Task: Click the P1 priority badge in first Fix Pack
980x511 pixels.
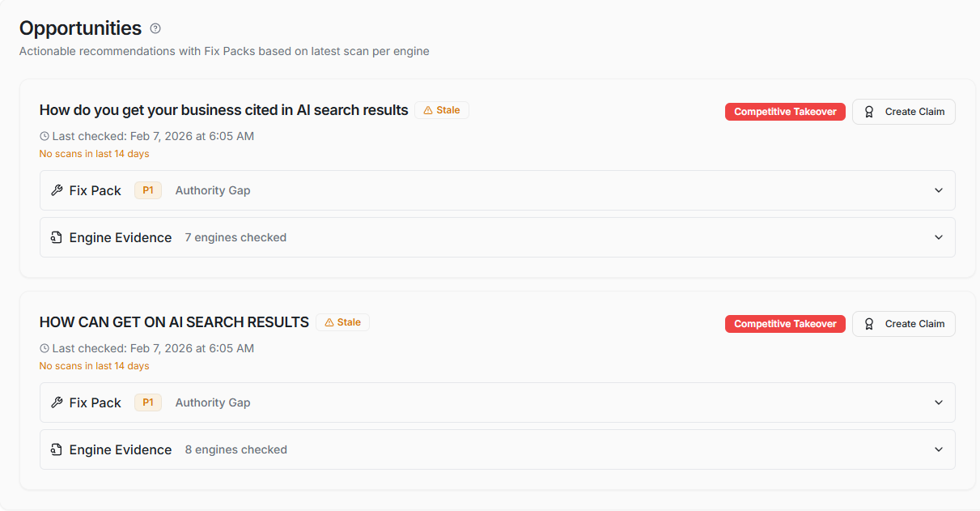Action: point(148,190)
